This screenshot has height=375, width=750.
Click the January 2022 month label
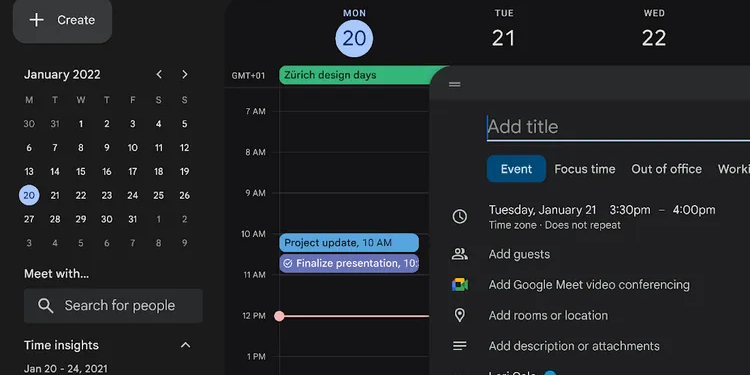62,75
